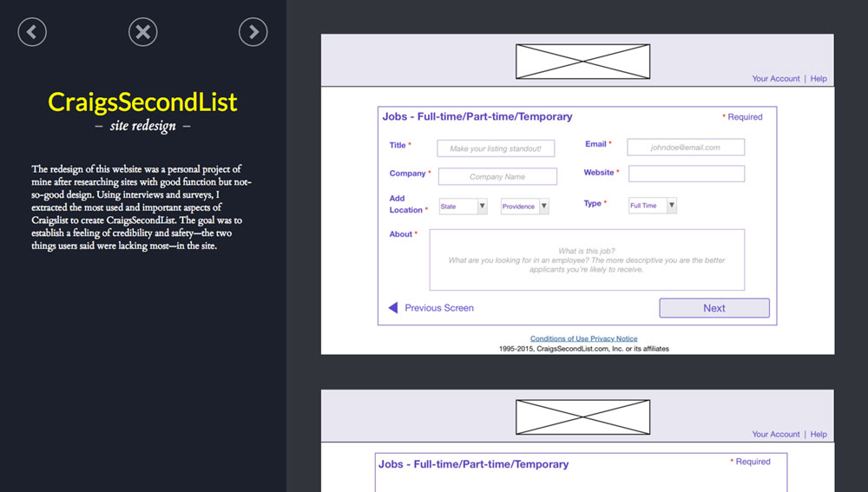Open the Full Time type dropdown
Viewport: 868px width, 492px height.
(x=652, y=206)
